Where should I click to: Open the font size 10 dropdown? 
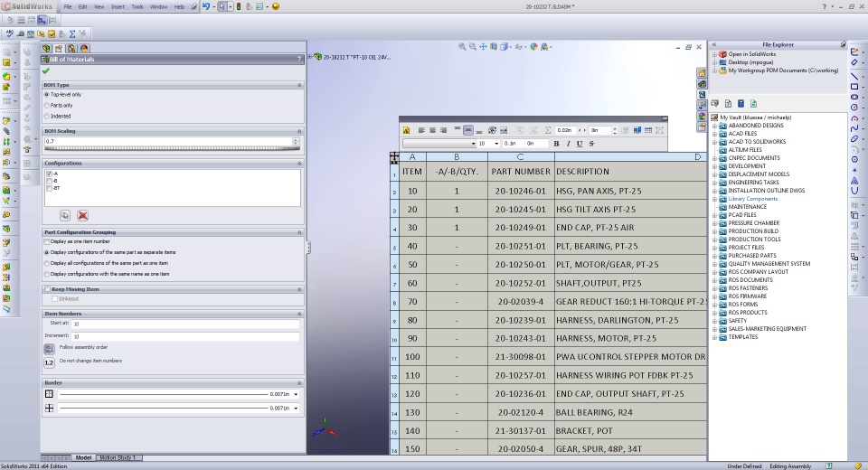coord(496,144)
